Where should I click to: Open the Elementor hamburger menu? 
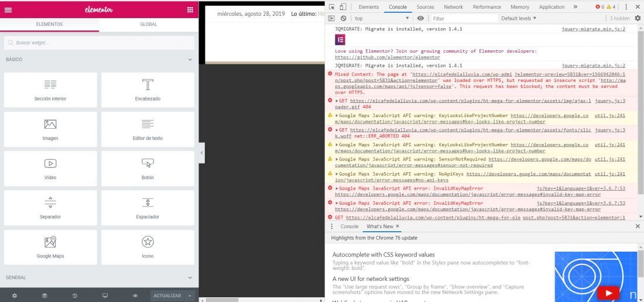tap(8, 10)
